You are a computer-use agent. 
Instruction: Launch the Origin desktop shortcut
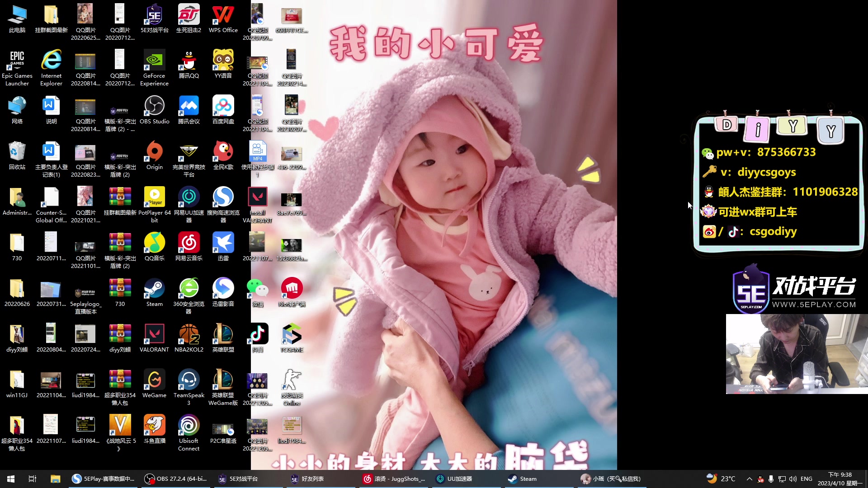154,155
